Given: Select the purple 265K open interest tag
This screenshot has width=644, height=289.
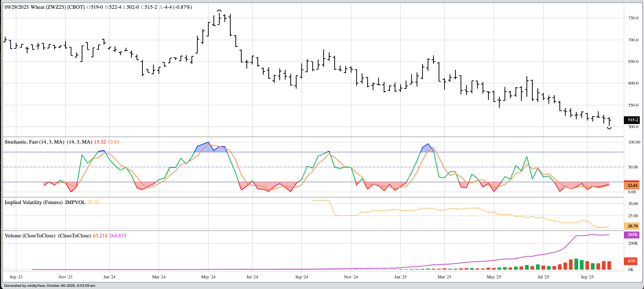Looking at the screenshot, I should 632,235.
